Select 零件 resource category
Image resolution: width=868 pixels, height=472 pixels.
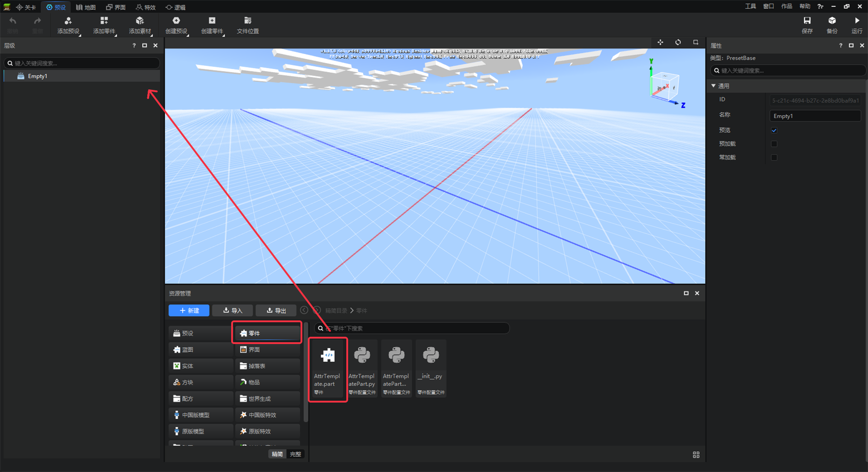(267, 333)
